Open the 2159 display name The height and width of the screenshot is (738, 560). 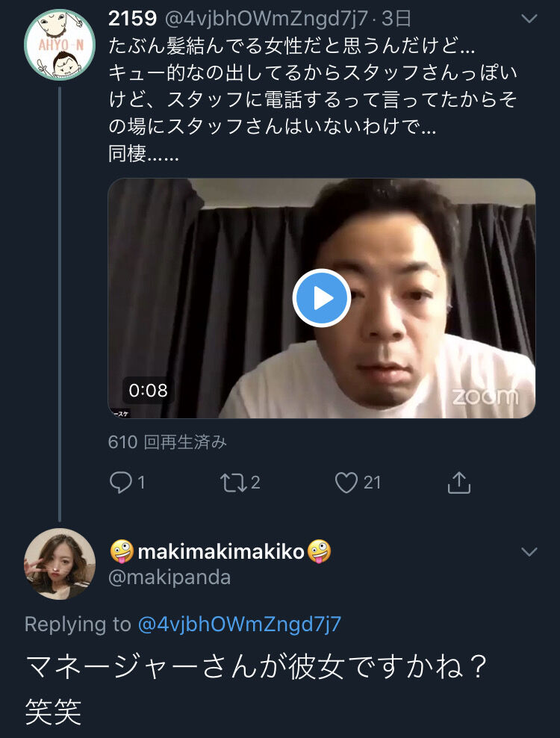(131, 19)
